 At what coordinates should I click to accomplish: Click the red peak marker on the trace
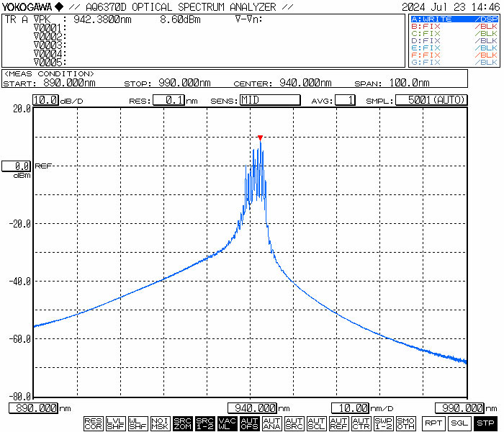click(260, 138)
